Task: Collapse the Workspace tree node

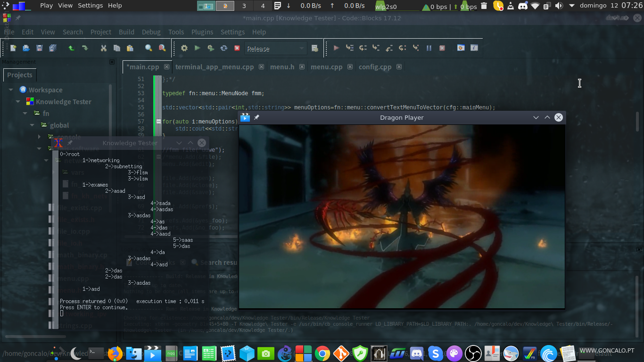Action: [x=11, y=90]
